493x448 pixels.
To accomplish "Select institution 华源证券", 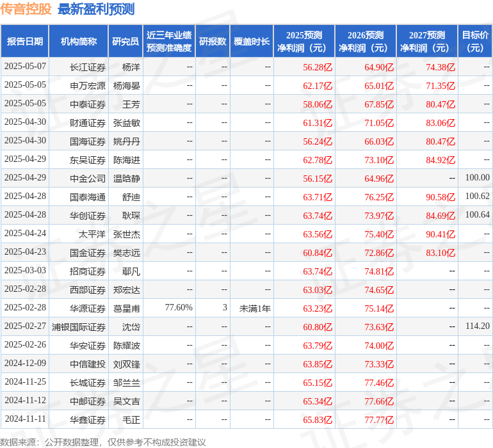I will 88,308.
